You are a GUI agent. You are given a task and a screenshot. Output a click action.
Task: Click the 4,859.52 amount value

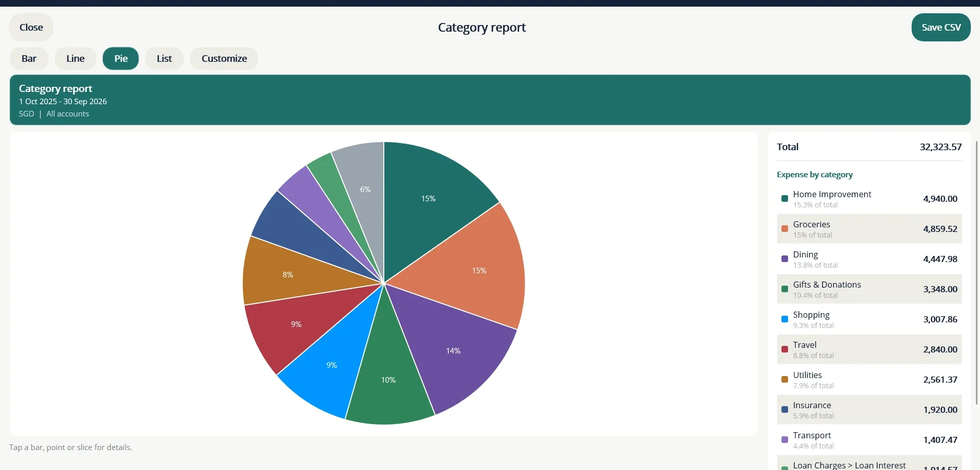click(x=940, y=229)
